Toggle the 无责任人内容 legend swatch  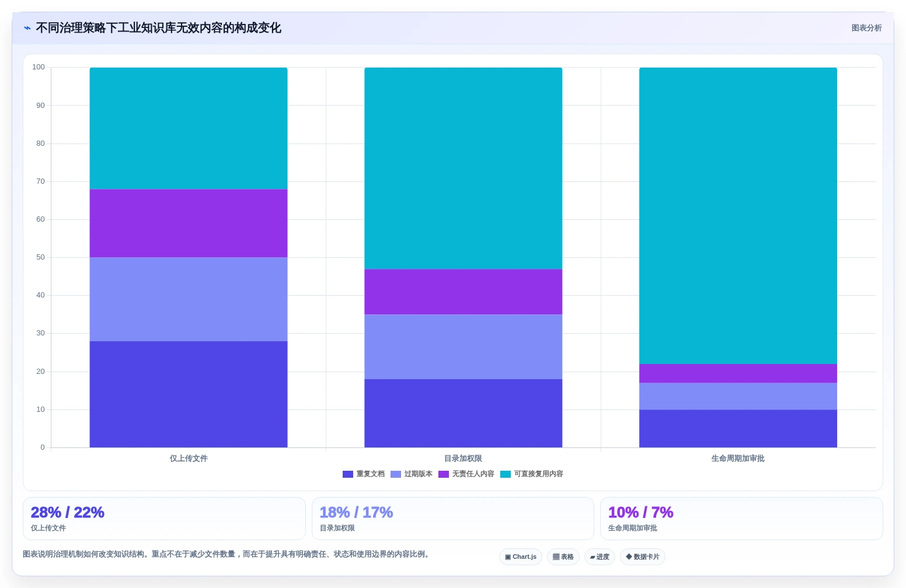(x=444, y=474)
